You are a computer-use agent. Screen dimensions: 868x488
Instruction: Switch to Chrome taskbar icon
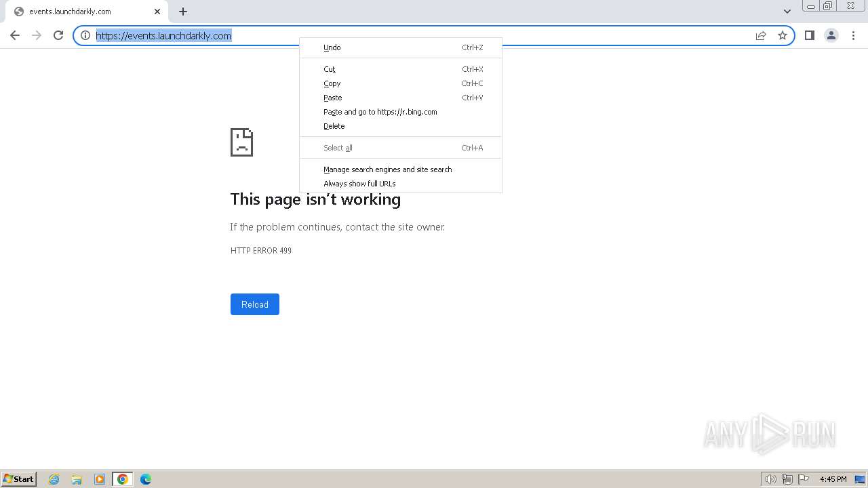pyautogui.click(x=123, y=479)
